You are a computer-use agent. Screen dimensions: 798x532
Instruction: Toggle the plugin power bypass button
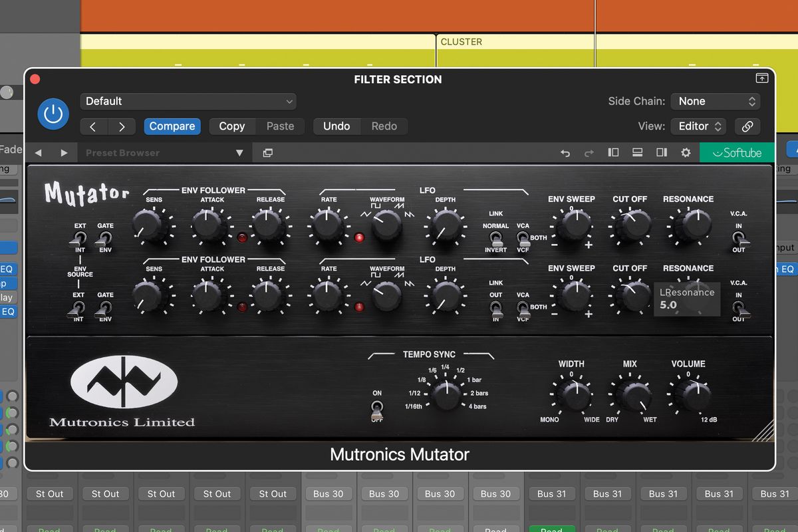(53, 113)
